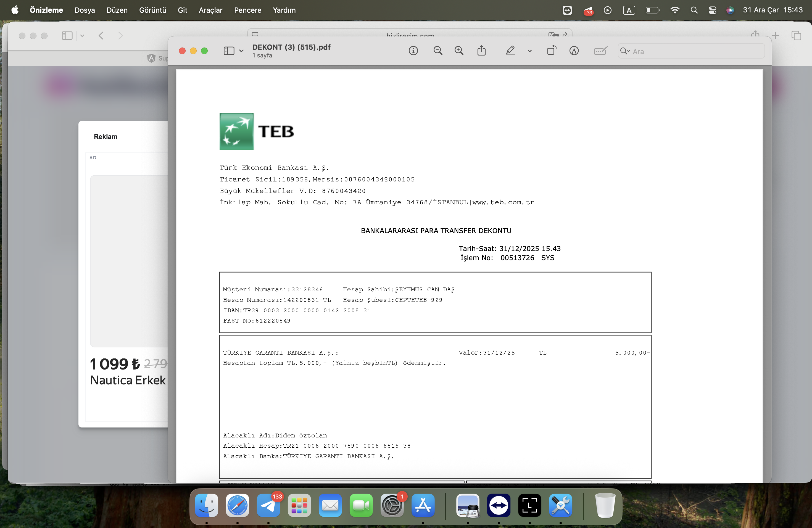This screenshot has width=812, height=528.
Task: Open the Wi-Fi status menu
Action: [x=674, y=10]
